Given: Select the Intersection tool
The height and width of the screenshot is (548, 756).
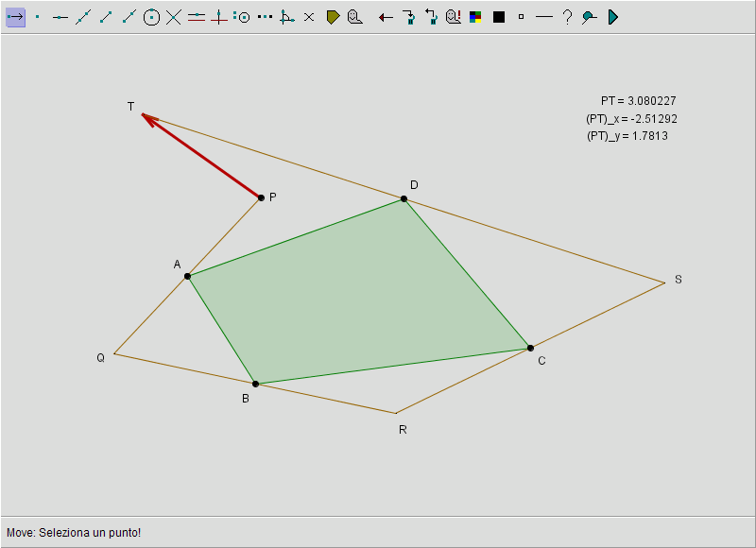Looking at the screenshot, I should click(174, 17).
